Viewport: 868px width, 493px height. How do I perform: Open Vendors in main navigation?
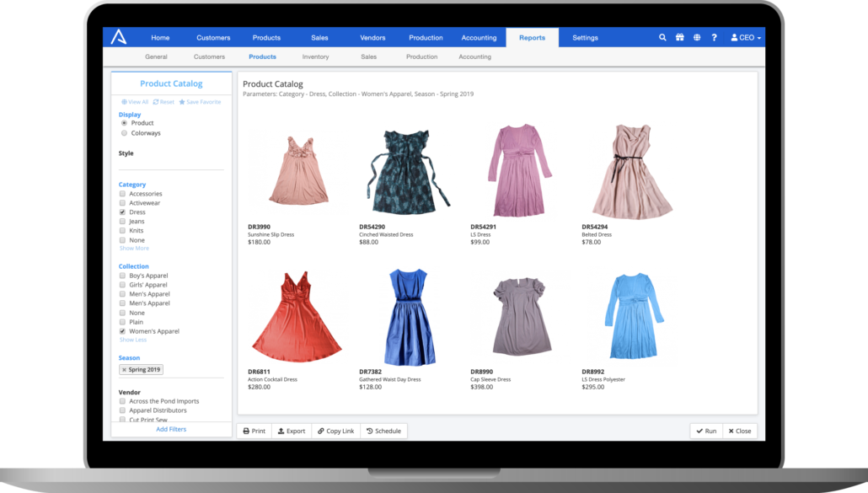coord(372,38)
